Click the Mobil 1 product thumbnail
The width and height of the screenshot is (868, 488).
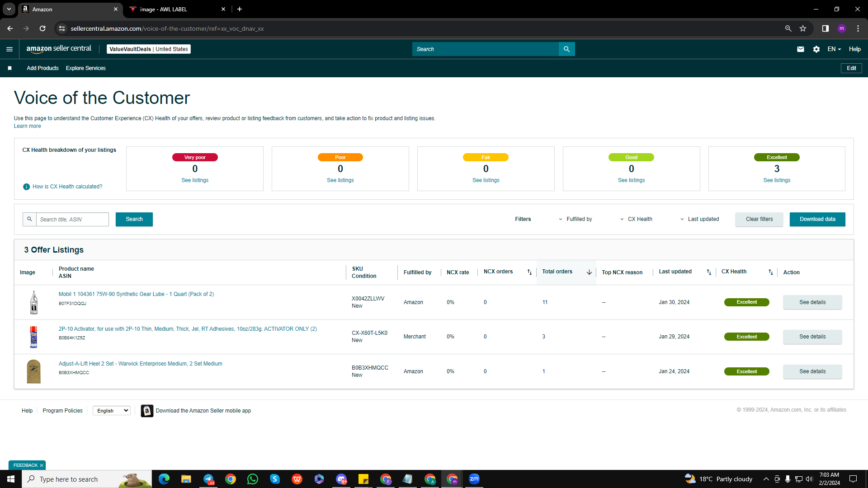(x=33, y=302)
